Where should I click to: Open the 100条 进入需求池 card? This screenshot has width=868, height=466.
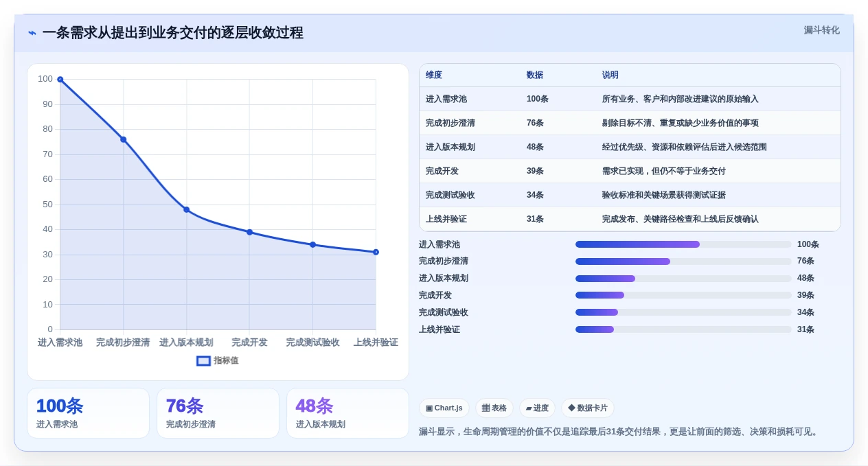coord(88,413)
